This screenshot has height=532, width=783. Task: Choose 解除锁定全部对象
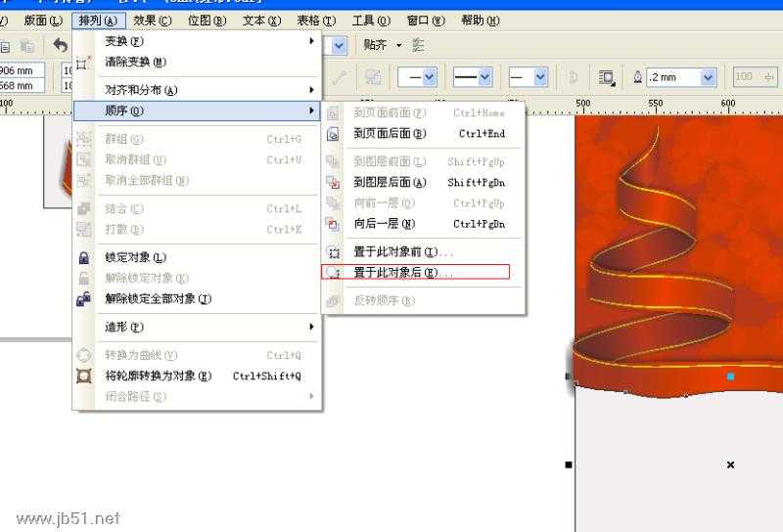click(x=198, y=299)
